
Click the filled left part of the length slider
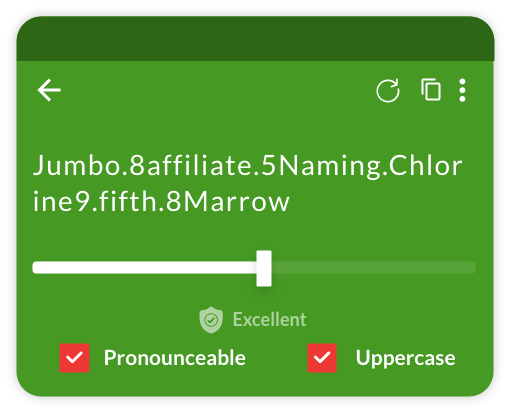click(x=144, y=268)
